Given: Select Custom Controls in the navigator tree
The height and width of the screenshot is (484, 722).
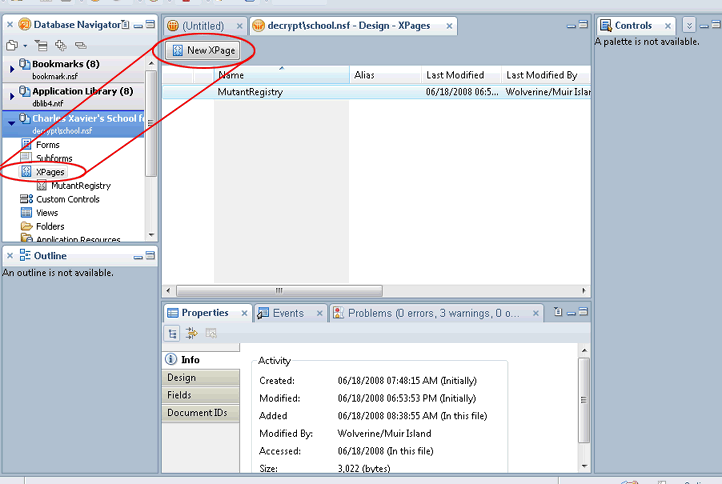Looking at the screenshot, I should point(68,199).
